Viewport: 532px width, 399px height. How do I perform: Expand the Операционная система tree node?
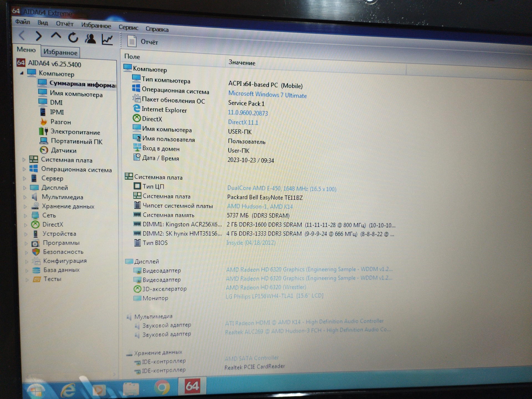click(24, 169)
